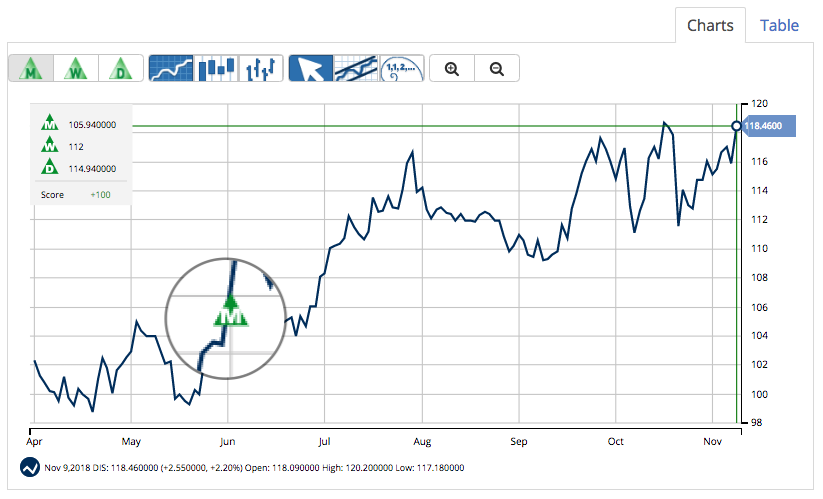
Task: Click the 98 price axis label
Action: [756, 422]
